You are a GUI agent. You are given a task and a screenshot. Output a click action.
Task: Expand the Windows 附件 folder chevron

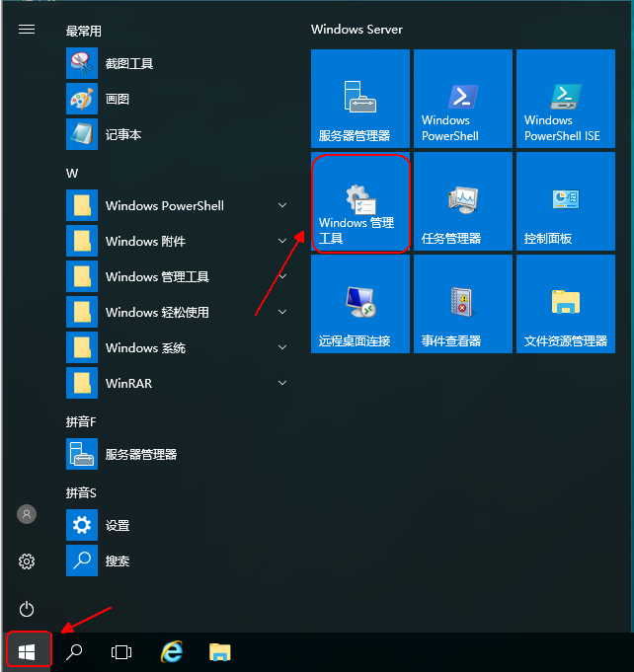tap(282, 241)
